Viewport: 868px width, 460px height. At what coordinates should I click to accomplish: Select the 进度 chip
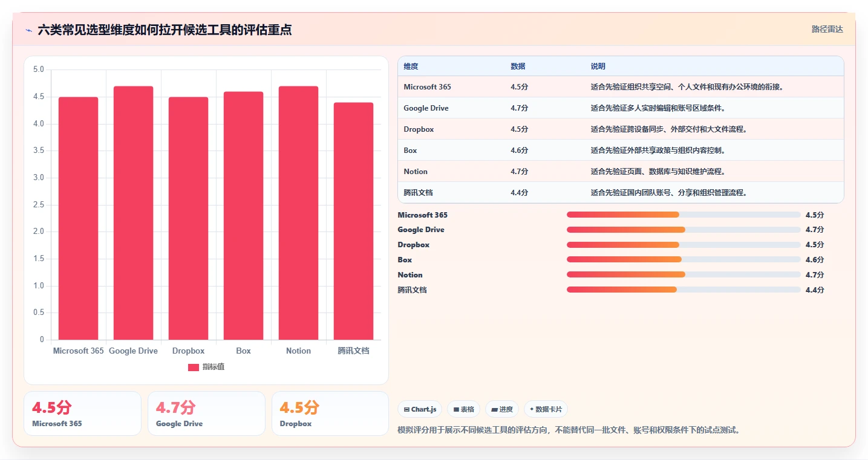502,409
